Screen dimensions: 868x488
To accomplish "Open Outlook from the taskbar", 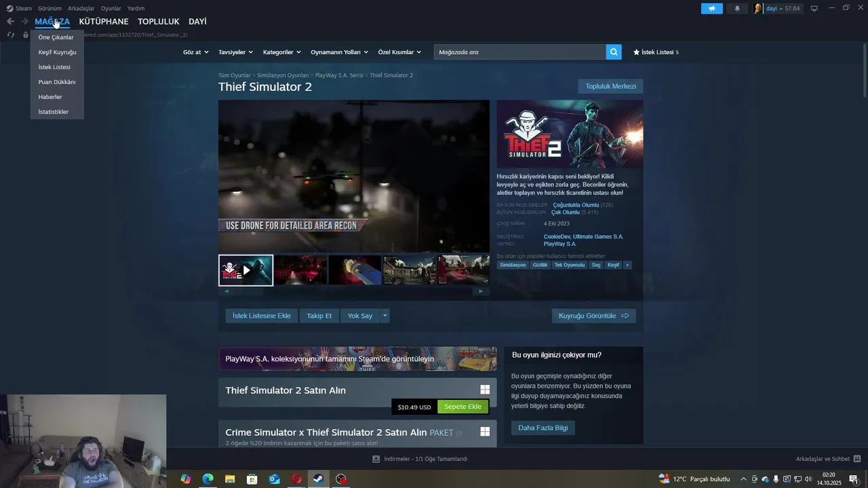I will tap(275, 479).
